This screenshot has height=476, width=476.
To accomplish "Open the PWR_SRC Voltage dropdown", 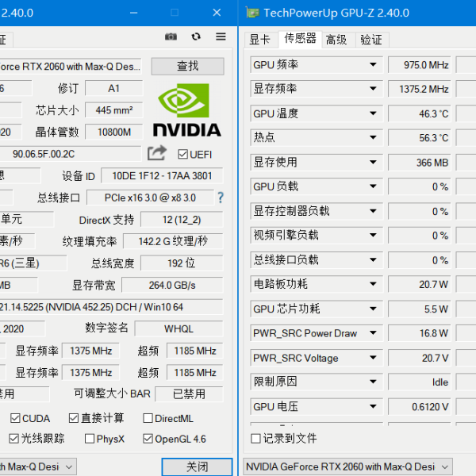I will (374, 358).
